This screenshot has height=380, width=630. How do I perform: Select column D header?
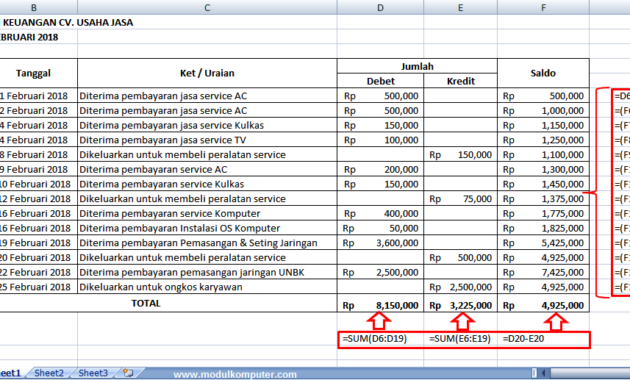pyautogui.click(x=380, y=8)
